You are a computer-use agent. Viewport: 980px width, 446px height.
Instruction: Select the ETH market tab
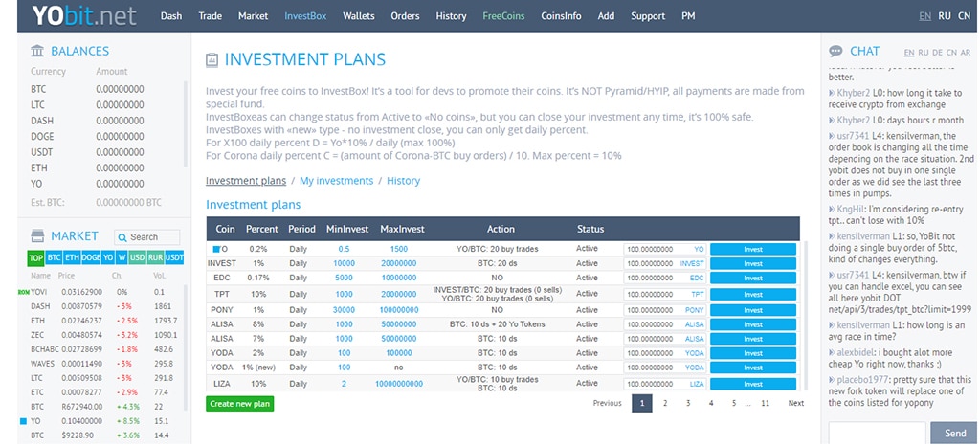pyautogui.click(x=73, y=257)
